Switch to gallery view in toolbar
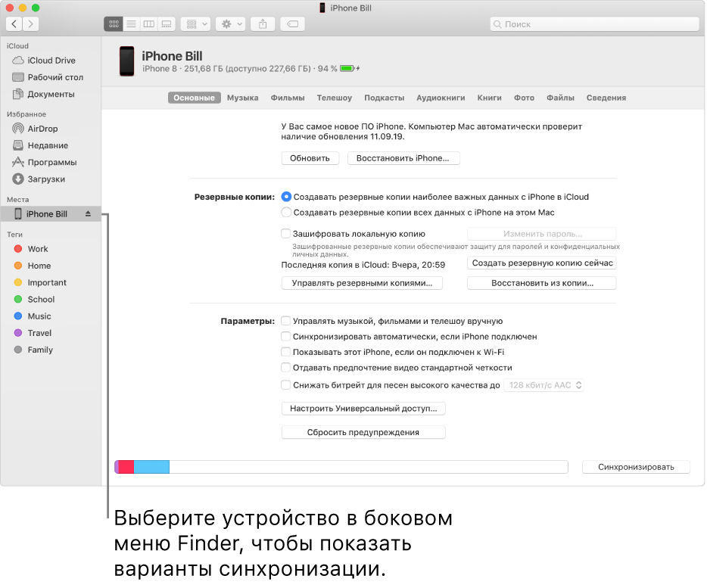The height and width of the screenshot is (588, 707). [x=167, y=24]
